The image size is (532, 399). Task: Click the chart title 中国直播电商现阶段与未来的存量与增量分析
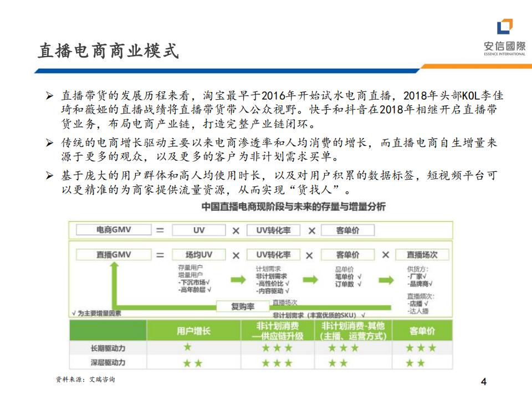click(294, 206)
